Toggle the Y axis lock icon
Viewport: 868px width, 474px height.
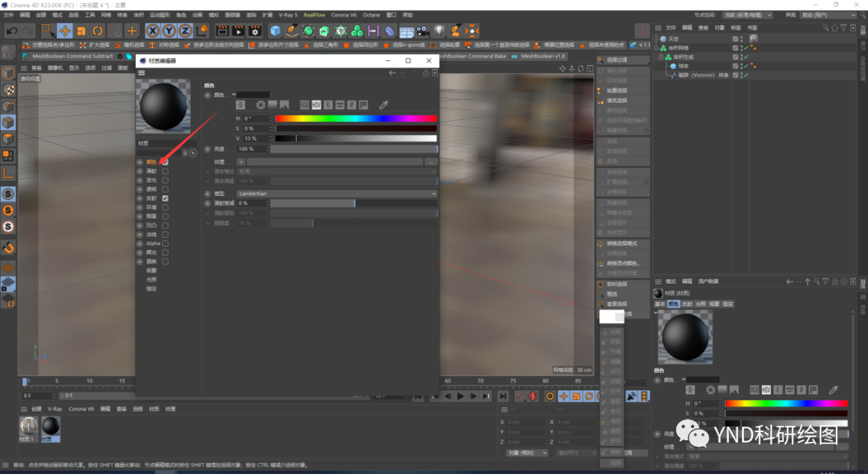(x=170, y=31)
